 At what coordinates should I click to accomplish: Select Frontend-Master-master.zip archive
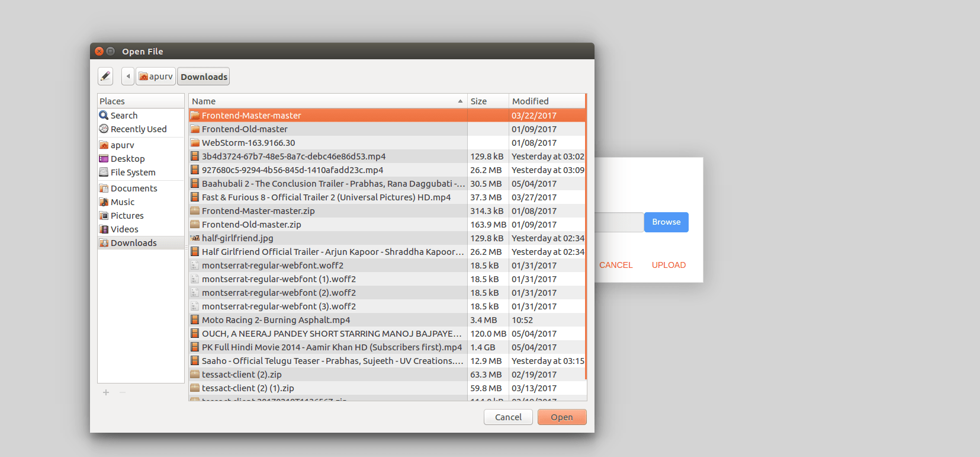click(387, 211)
